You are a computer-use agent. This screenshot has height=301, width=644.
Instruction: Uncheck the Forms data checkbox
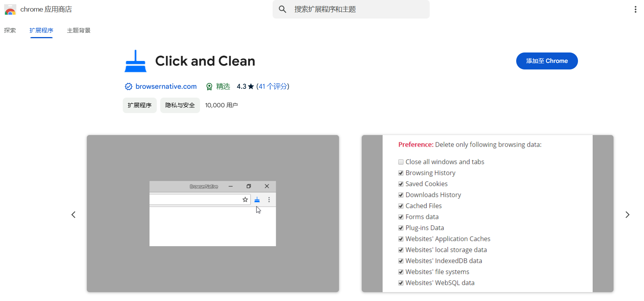(401, 217)
